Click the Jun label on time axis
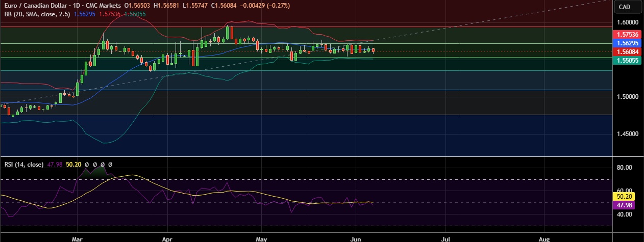 [355, 238]
